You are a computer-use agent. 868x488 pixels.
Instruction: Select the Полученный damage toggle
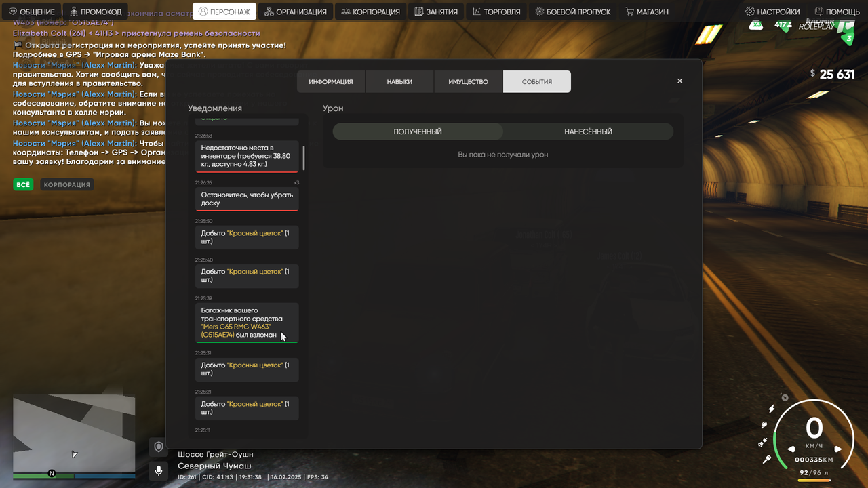coord(418,131)
